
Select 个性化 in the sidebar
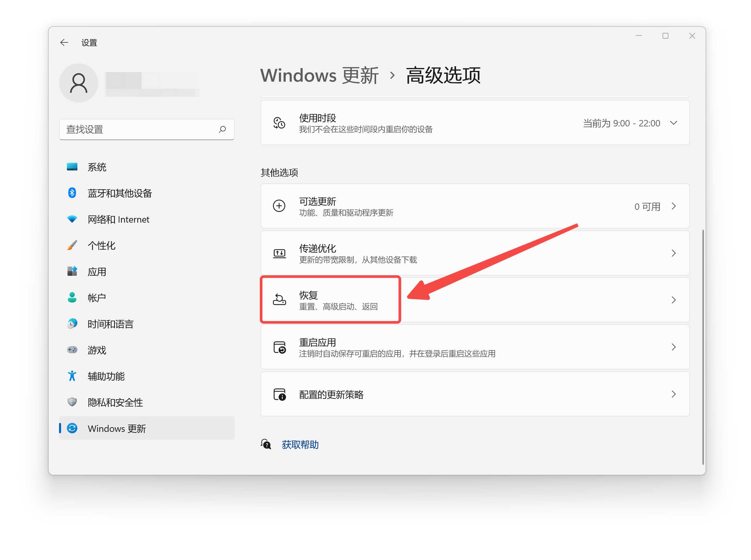[147, 245]
